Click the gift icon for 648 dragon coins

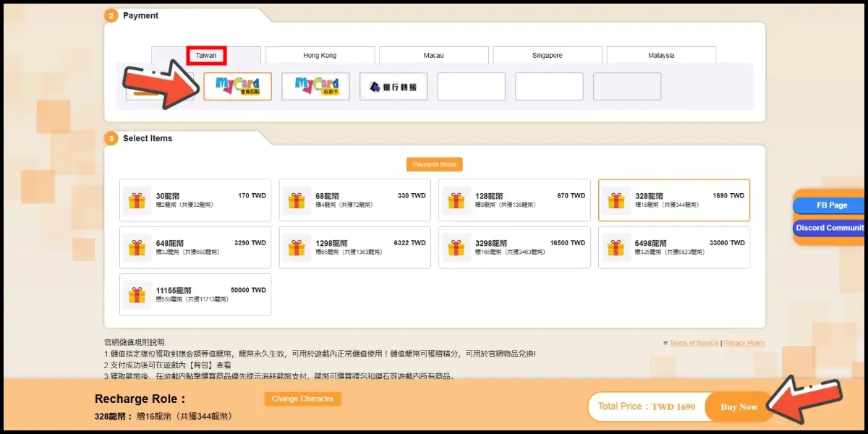137,248
